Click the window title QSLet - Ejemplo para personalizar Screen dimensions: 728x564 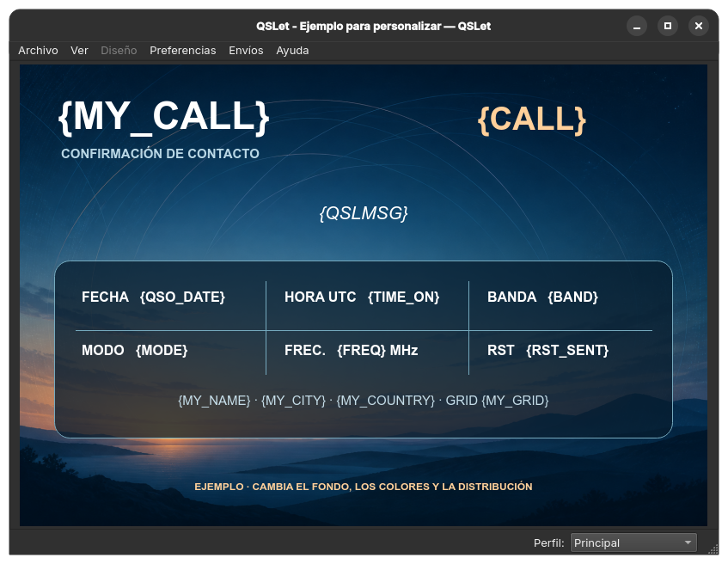(373, 26)
